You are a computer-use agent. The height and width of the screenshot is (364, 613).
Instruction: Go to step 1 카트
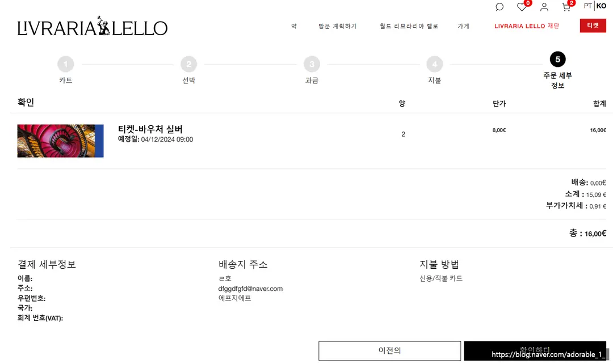point(66,64)
